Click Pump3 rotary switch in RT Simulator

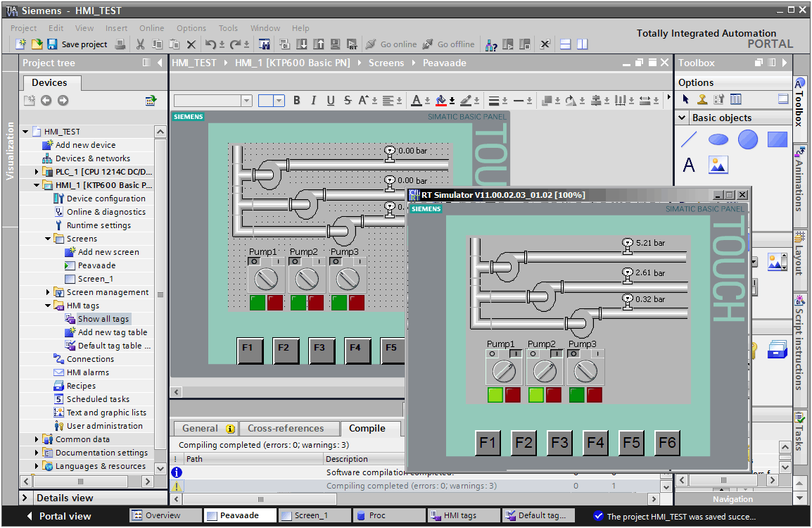585,372
